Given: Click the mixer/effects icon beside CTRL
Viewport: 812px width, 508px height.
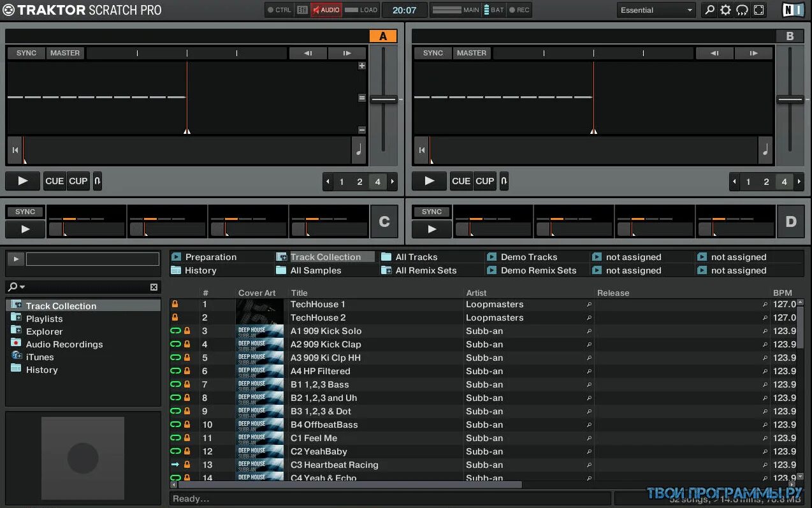Looking at the screenshot, I should tap(302, 10).
